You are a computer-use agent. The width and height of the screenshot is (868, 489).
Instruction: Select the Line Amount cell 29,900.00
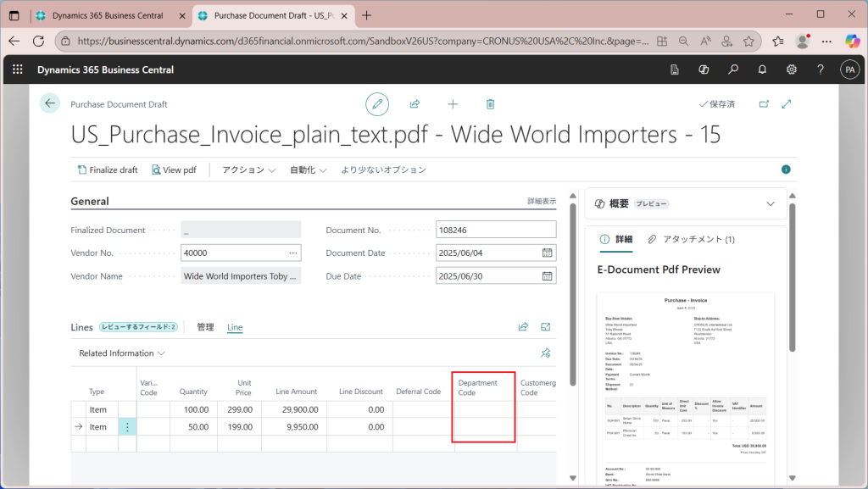(294, 409)
